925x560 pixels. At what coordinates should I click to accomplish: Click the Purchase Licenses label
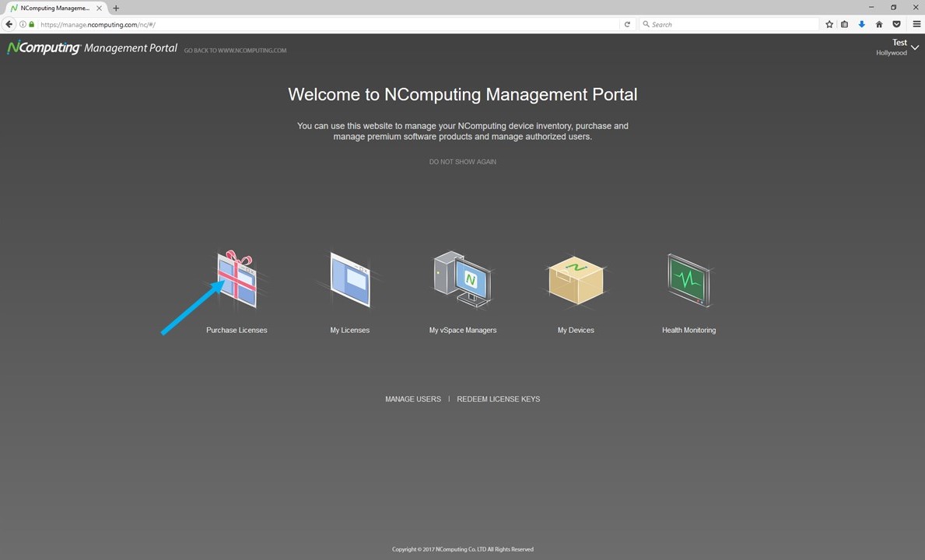237,330
